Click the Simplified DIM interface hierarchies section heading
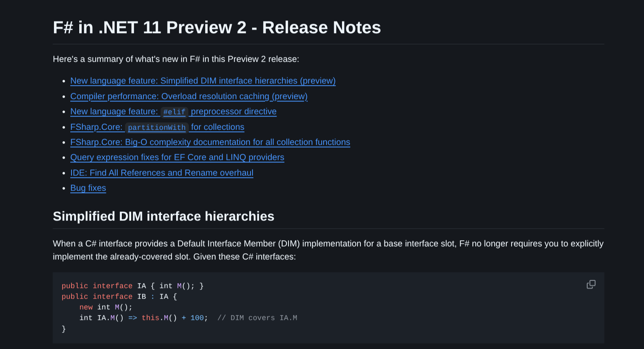644x349 pixels. coord(163,216)
